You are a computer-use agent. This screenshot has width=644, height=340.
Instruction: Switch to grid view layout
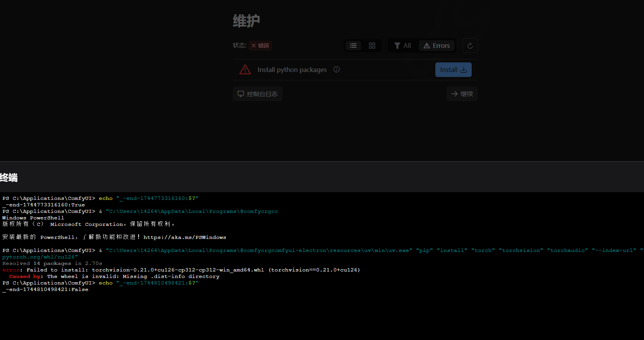(372, 46)
